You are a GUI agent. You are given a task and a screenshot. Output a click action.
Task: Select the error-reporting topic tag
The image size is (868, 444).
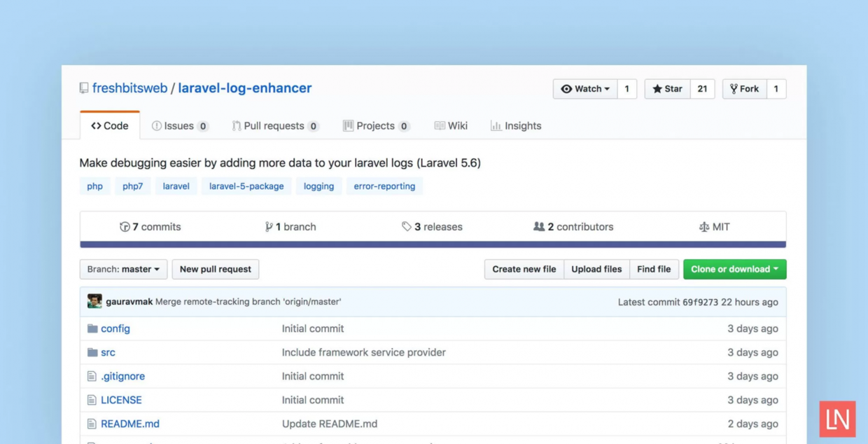384,186
